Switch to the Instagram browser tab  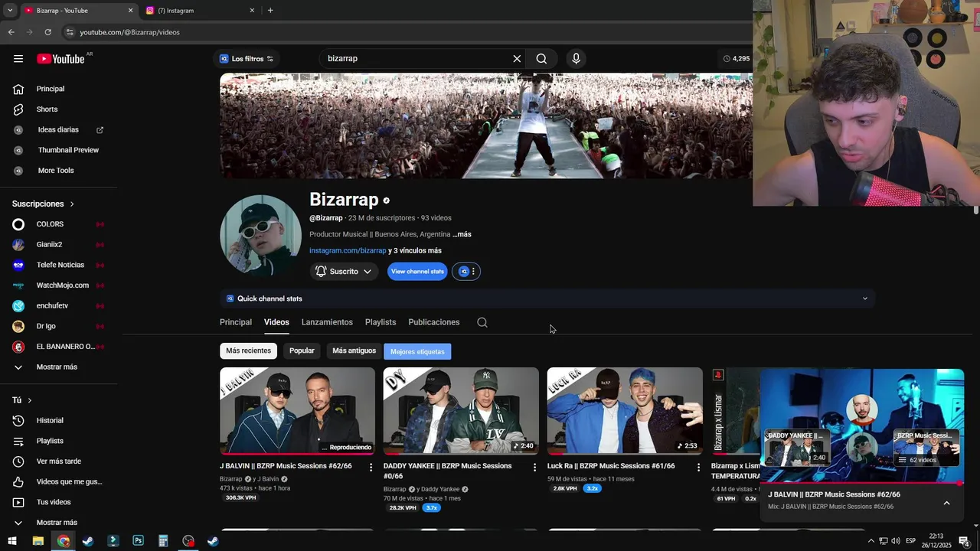[x=199, y=11]
